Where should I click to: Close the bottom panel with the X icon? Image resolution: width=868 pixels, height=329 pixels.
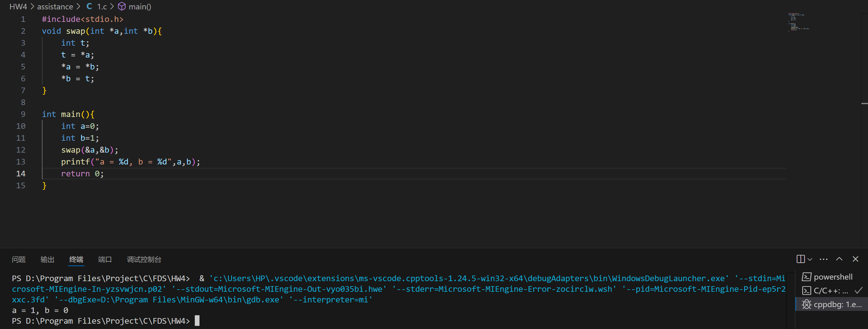tap(855, 259)
